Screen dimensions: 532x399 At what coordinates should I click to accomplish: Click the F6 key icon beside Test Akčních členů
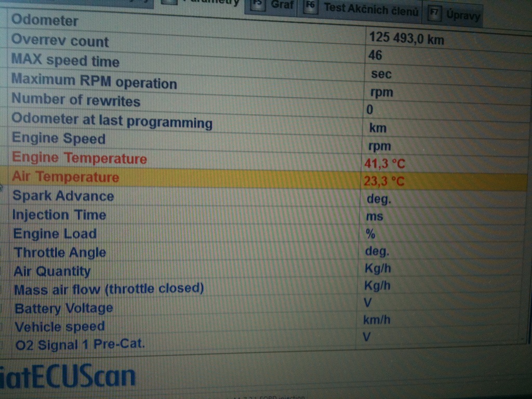pyautogui.click(x=311, y=7)
